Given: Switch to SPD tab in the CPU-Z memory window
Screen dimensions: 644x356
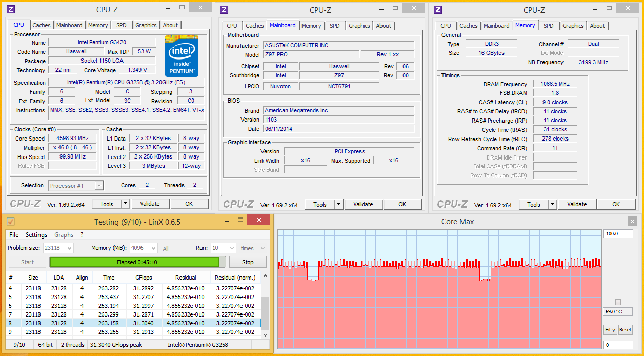Looking at the screenshot, I should [549, 26].
